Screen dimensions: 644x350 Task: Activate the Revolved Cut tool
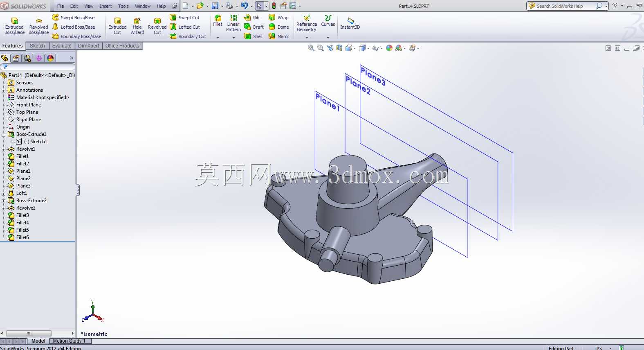click(x=157, y=26)
